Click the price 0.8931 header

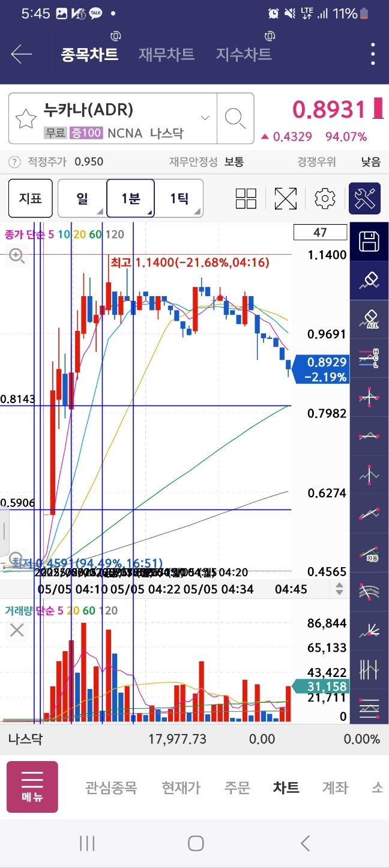[x=329, y=109]
